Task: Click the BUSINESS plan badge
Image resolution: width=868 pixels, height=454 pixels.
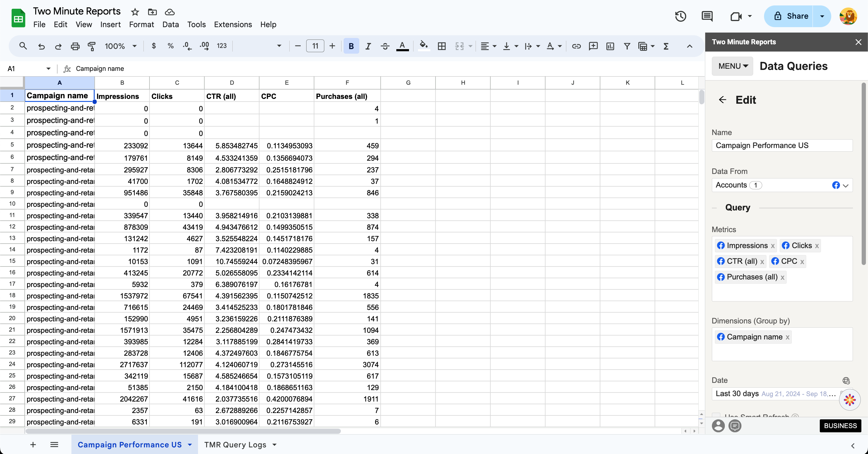Action: click(x=840, y=426)
